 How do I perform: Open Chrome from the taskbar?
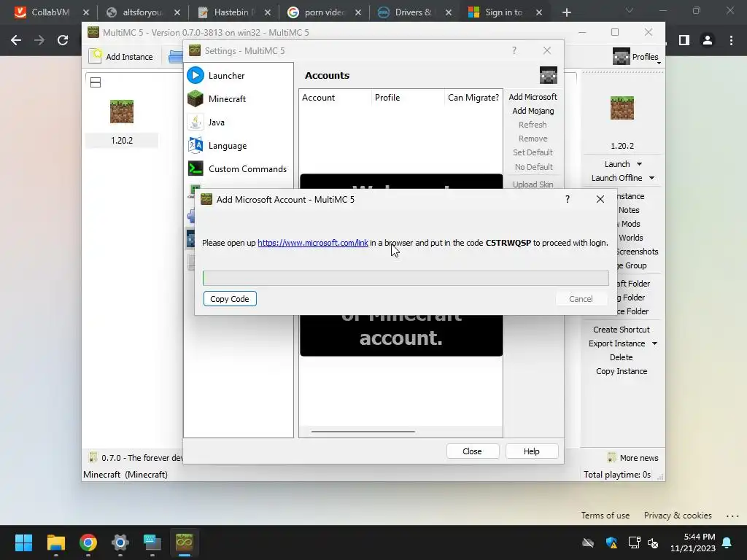pyautogui.click(x=88, y=542)
